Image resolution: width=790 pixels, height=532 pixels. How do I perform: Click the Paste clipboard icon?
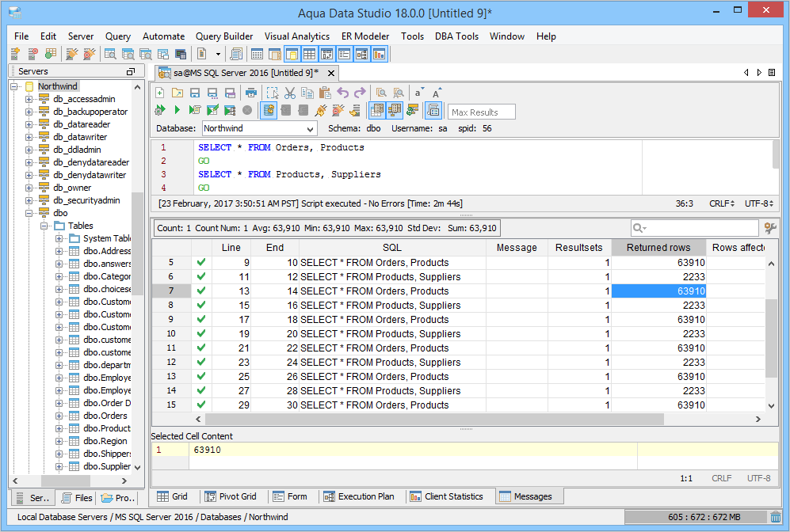(x=325, y=93)
